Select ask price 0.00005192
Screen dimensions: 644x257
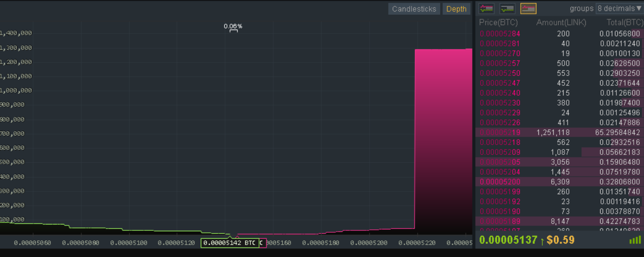(x=500, y=201)
